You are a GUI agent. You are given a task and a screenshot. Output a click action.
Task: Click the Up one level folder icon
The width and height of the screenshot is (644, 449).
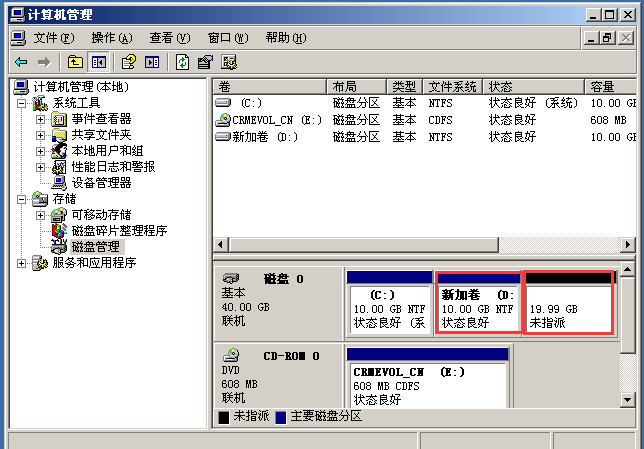(75, 62)
